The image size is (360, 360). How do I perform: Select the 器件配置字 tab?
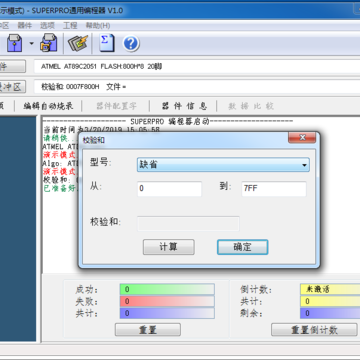(116, 106)
